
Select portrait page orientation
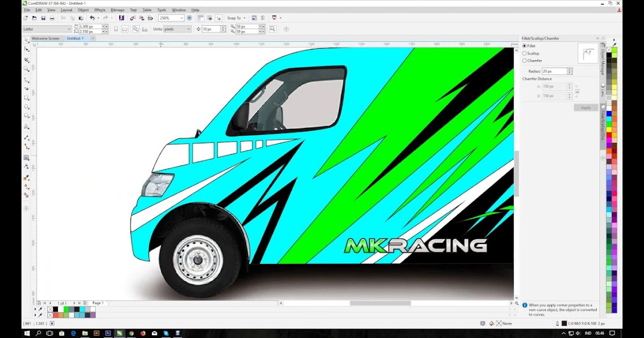[115, 29]
